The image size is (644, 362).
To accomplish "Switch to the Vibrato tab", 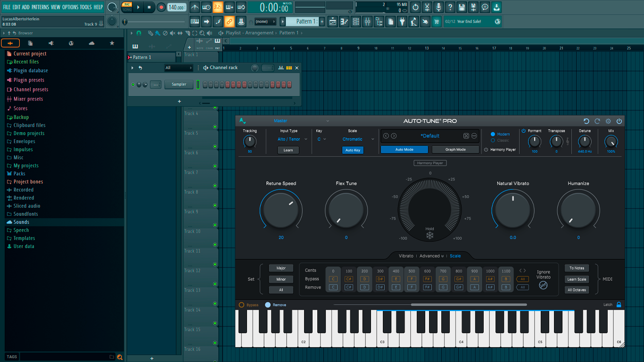I will click(406, 256).
